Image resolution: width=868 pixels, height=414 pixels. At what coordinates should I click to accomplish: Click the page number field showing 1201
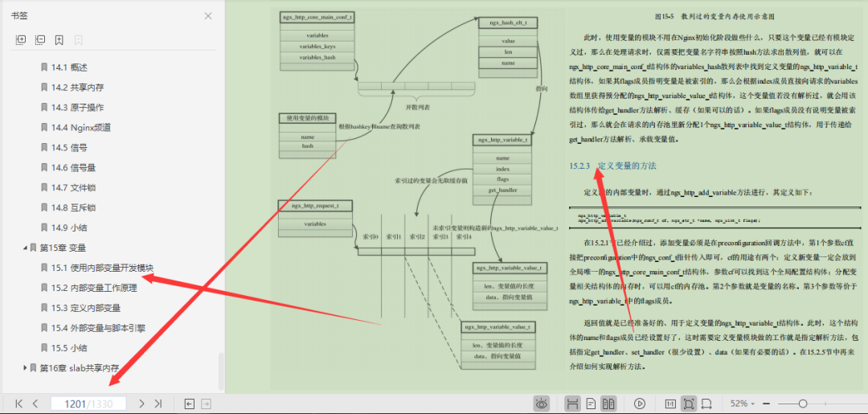(88, 404)
